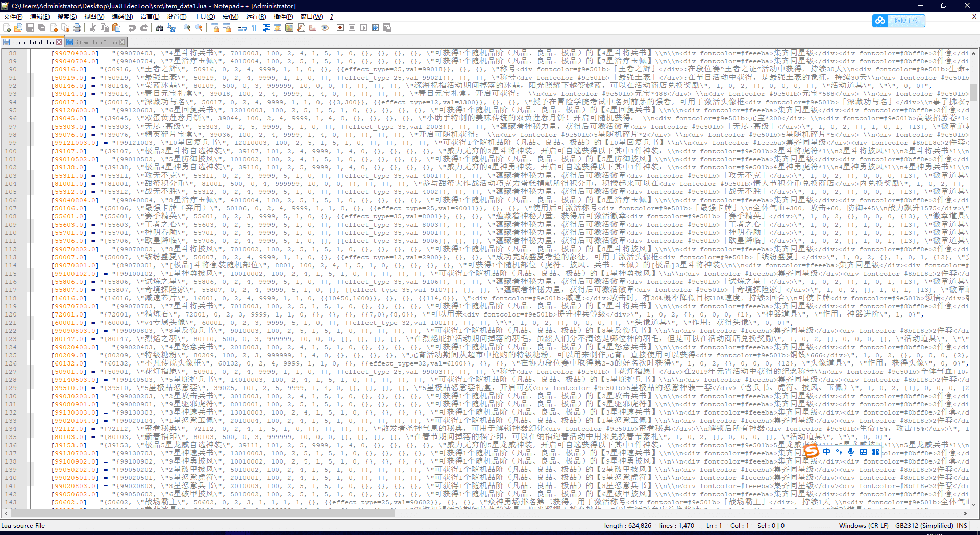980x535 pixels.
Task: Click the Close document toolbar icon
Action: (54, 28)
